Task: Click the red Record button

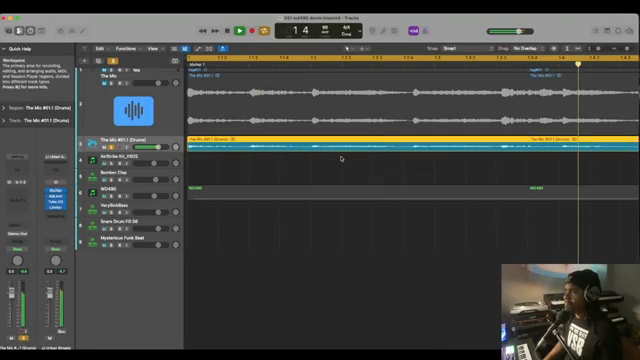Action: (252, 31)
